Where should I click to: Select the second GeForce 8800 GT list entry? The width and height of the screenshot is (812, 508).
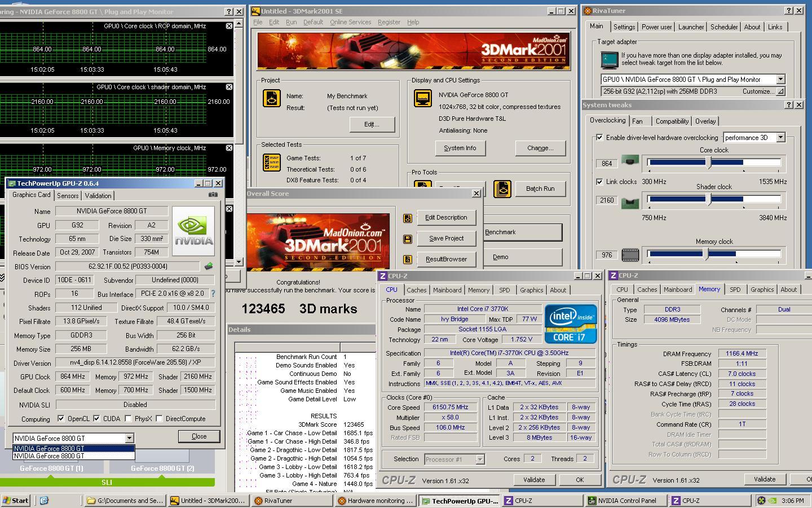click(x=74, y=456)
